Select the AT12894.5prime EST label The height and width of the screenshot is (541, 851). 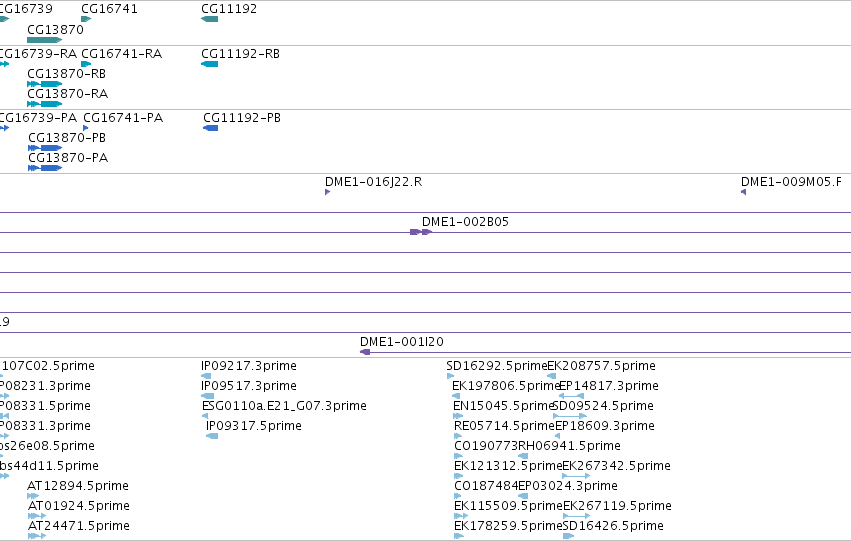click(78, 486)
